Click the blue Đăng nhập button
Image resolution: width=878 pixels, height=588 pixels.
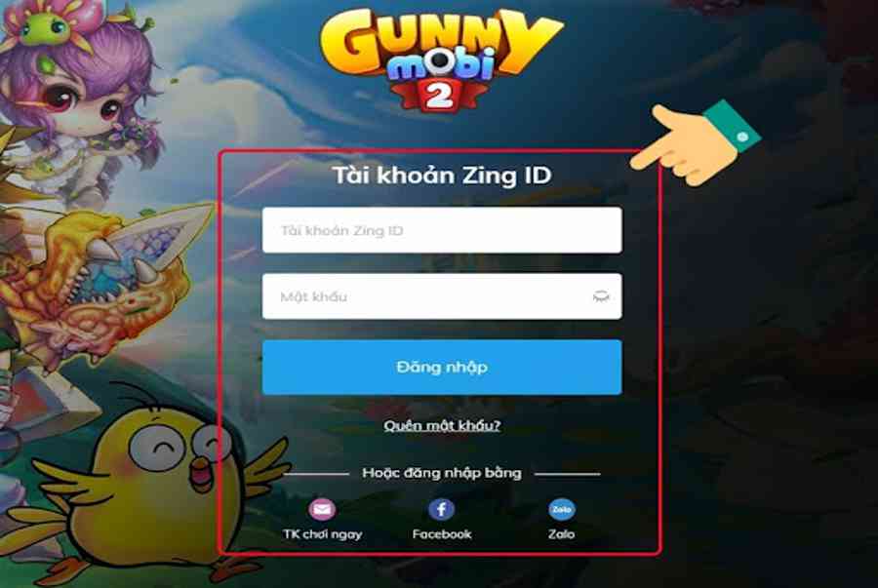point(442,367)
